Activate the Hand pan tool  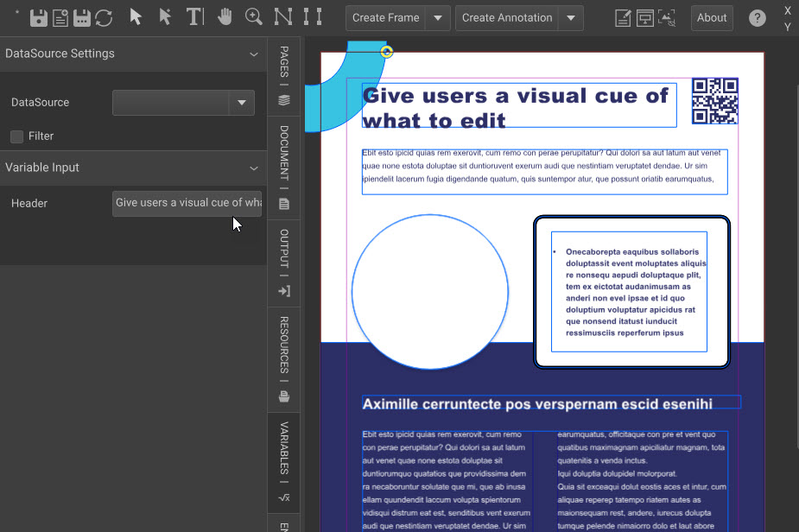225,17
